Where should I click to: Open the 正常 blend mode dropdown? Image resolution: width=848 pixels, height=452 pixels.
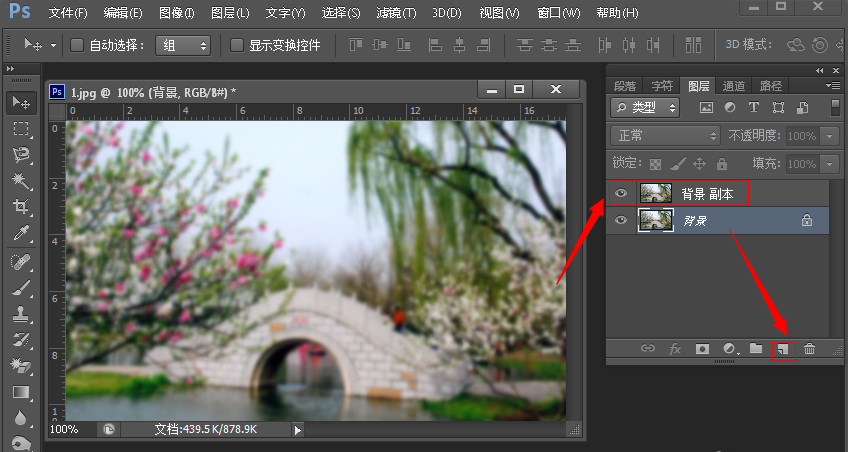(x=666, y=135)
